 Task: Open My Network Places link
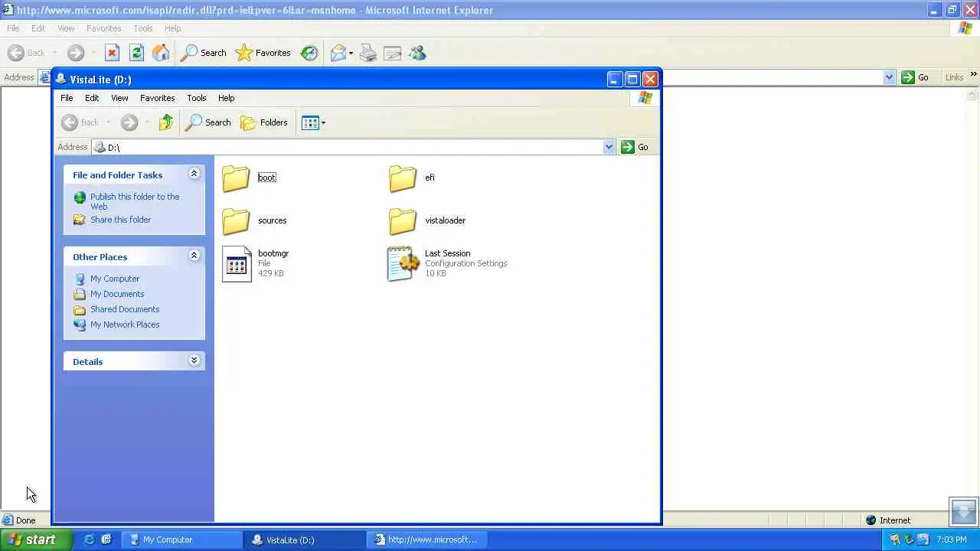point(125,324)
